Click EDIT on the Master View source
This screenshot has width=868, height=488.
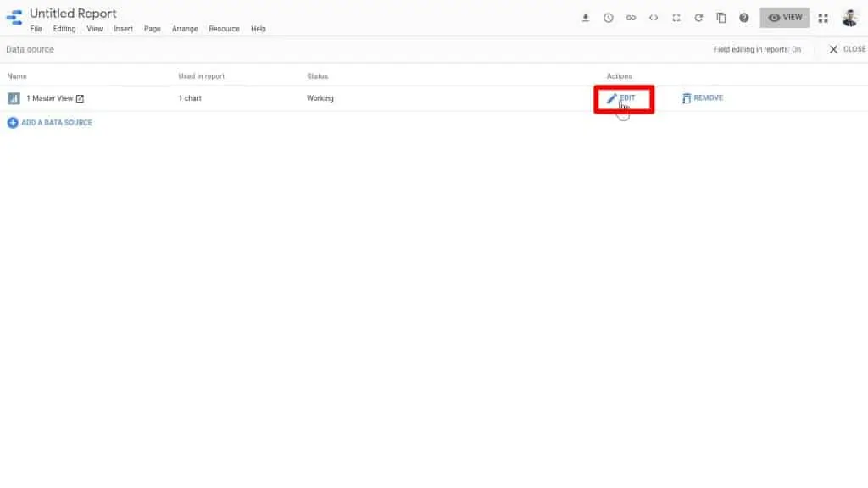point(624,97)
